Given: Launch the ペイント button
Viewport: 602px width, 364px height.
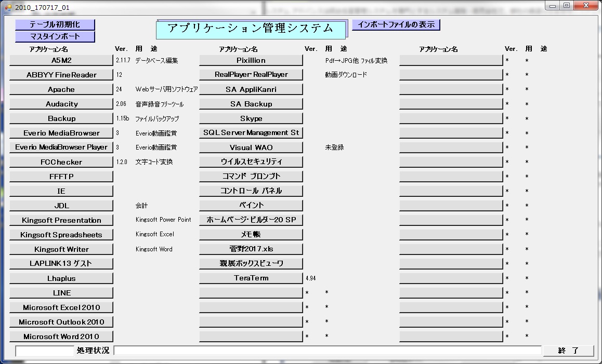Looking at the screenshot, I should [x=251, y=206].
